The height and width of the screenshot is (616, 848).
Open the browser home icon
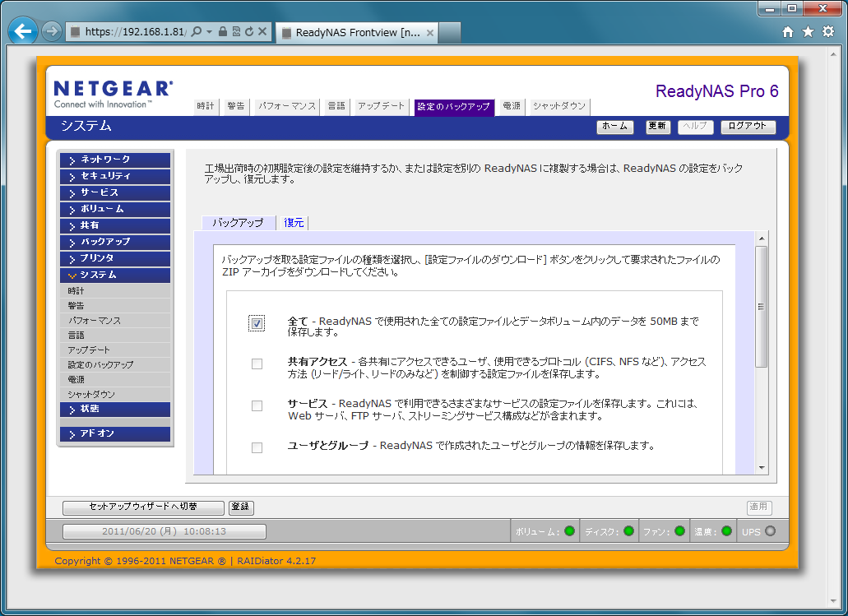(x=788, y=32)
